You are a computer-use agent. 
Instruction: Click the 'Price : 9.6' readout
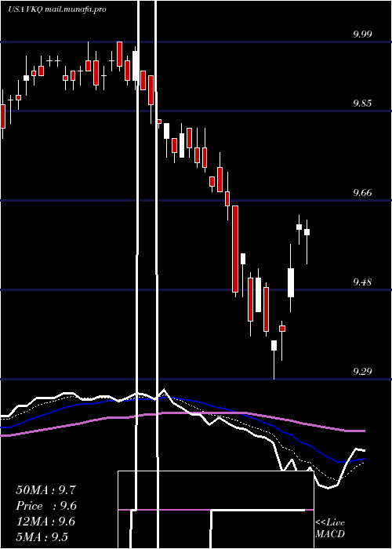click(x=46, y=506)
